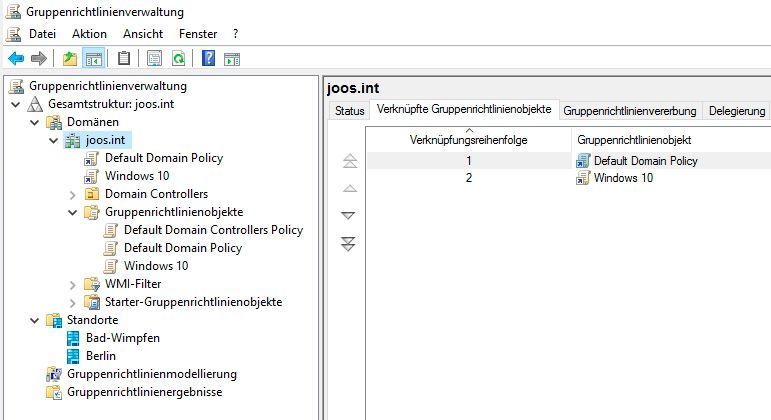Collapse the Gesamtstruktur: joos.int node
This screenshot has width=771, height=420.
coord(16,104)
